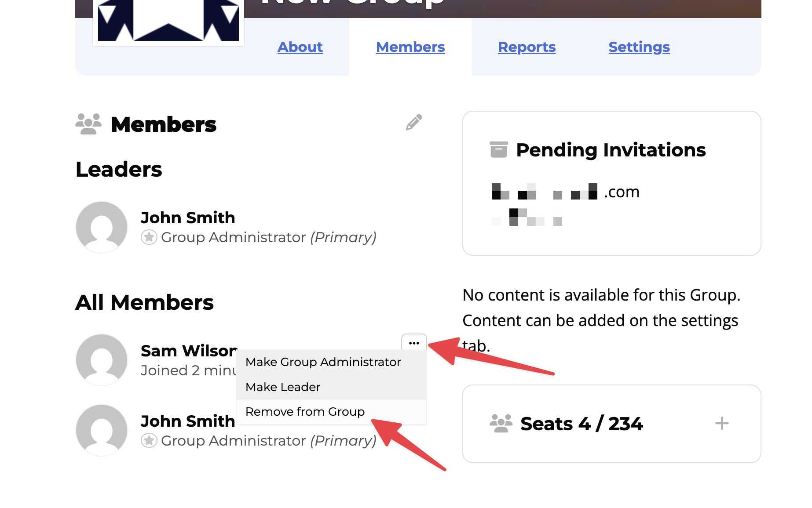Screen dimensions: 812x508
Task: Select Make Group Administrator option
Action: coord(323,362)
